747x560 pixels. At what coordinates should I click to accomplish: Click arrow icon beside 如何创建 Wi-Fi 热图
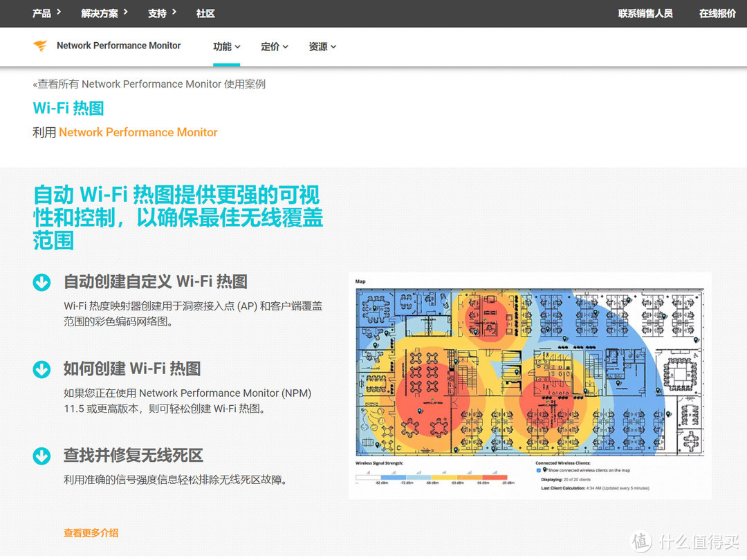coord(41,369)
